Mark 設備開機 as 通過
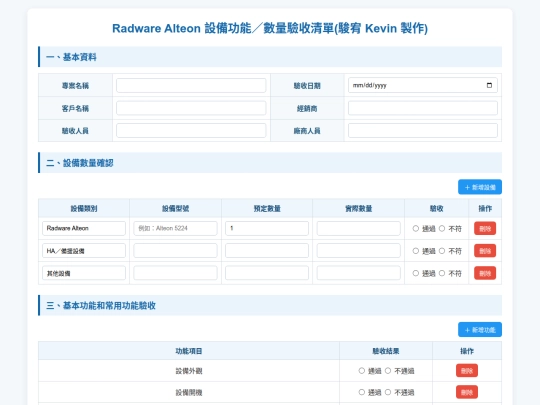 pyautogui.click(x=362, y=392)
